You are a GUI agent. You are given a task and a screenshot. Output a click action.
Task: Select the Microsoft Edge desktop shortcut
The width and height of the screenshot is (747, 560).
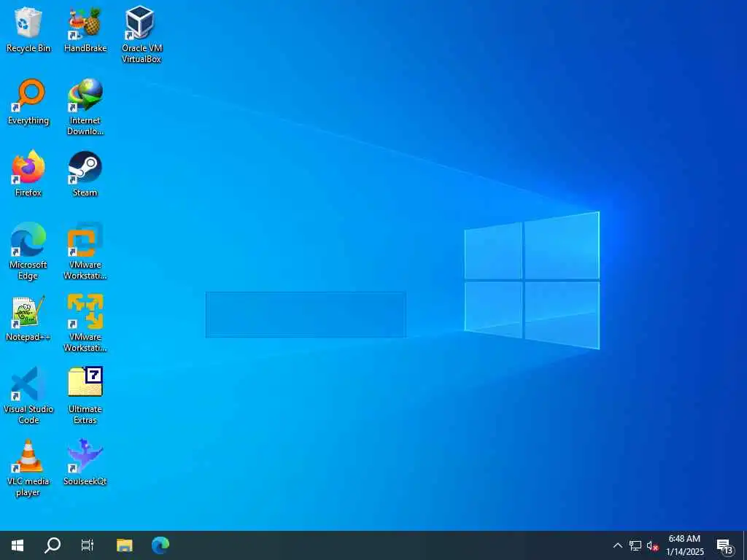pos(28,252)
